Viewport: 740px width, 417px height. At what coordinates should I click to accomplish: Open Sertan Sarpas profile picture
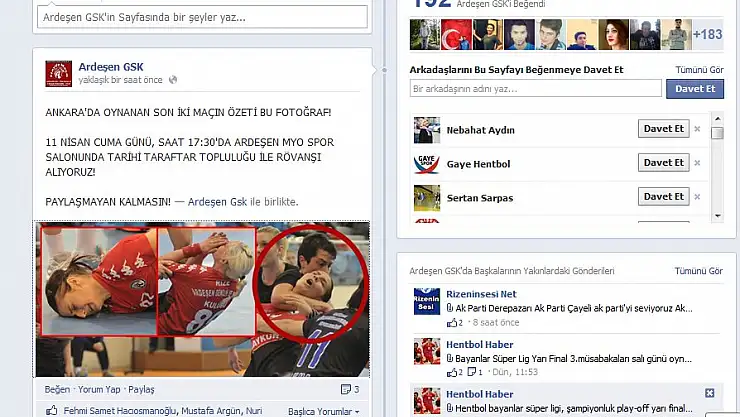427,198
